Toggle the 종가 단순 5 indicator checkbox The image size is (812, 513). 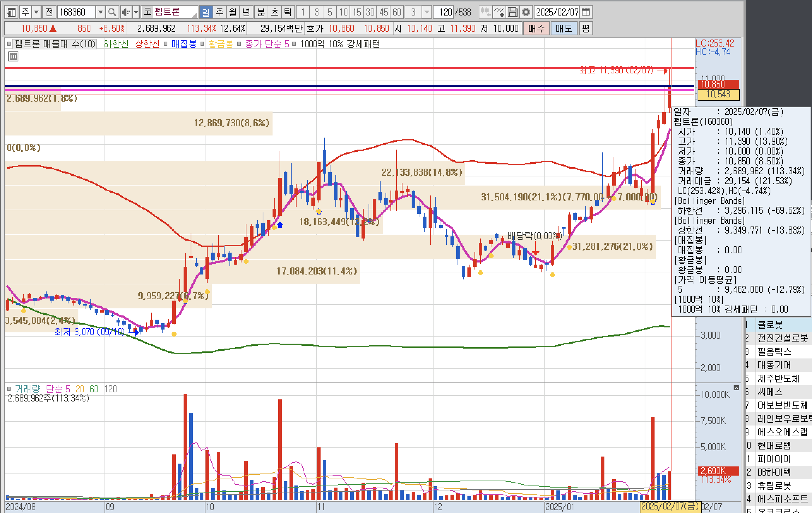[x=239, y=44]
